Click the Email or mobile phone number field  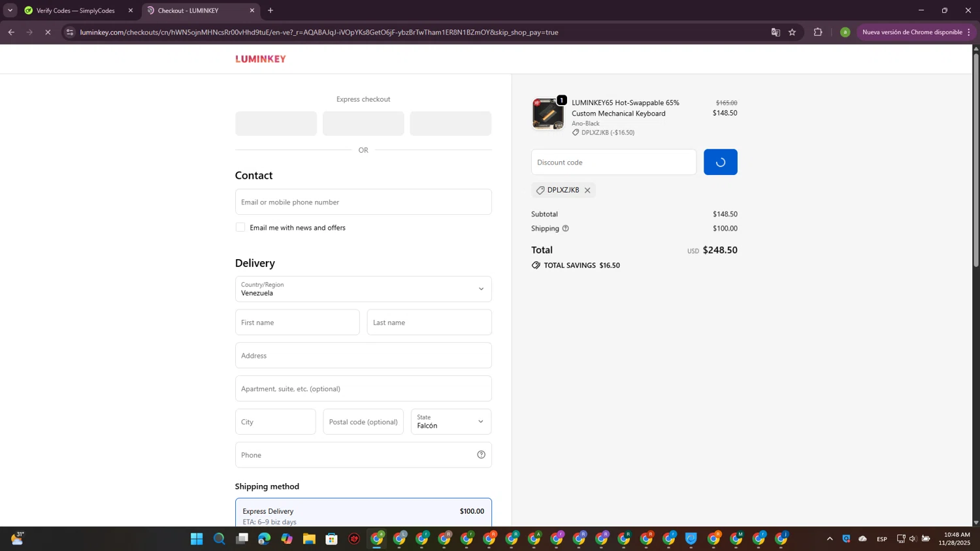point(363,202)
